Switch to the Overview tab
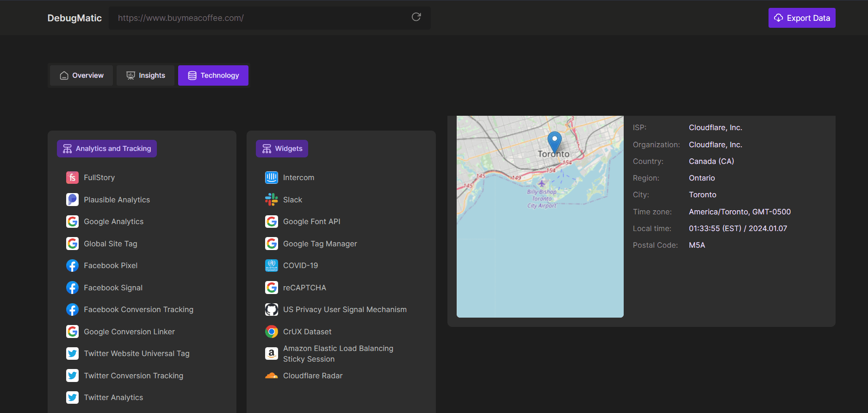The image size is (868, 413). 81,75
